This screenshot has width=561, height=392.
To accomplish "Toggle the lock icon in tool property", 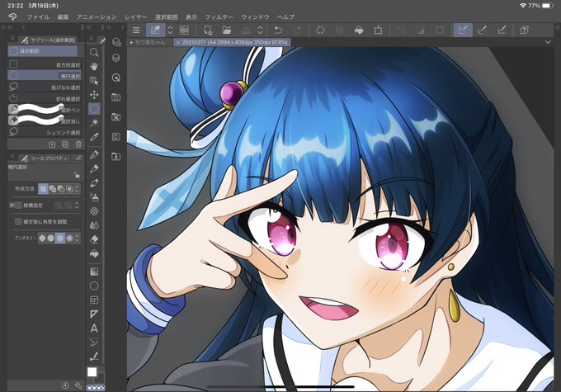I will pyautogui.click(x=77, y=175).
